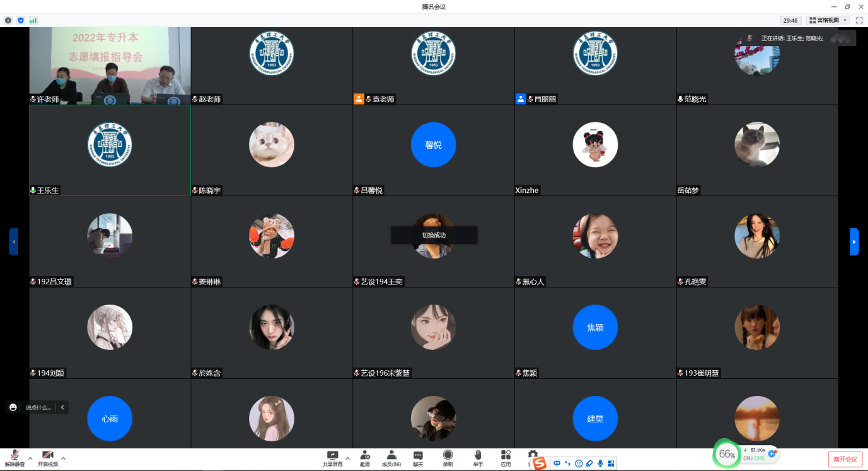Click the 说点什么 chat input box
The width and height of the screenshot is (868, 471).
point(38,407)
